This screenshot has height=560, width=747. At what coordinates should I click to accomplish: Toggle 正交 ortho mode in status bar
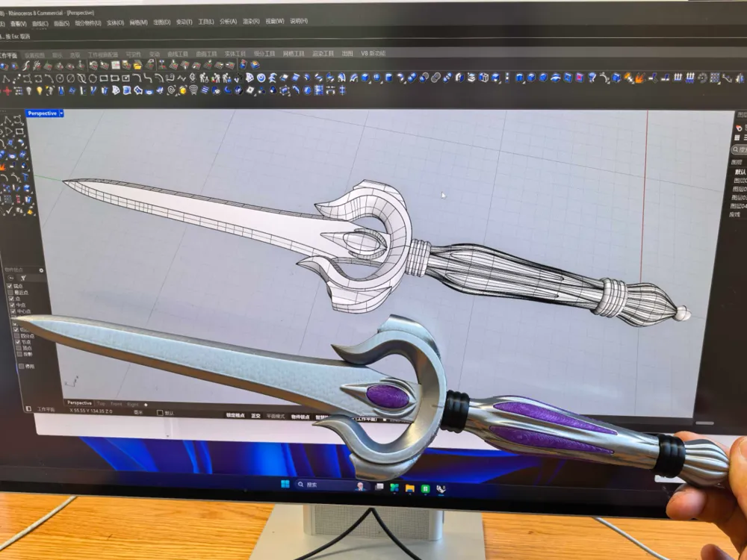click(x=255, y=416)
